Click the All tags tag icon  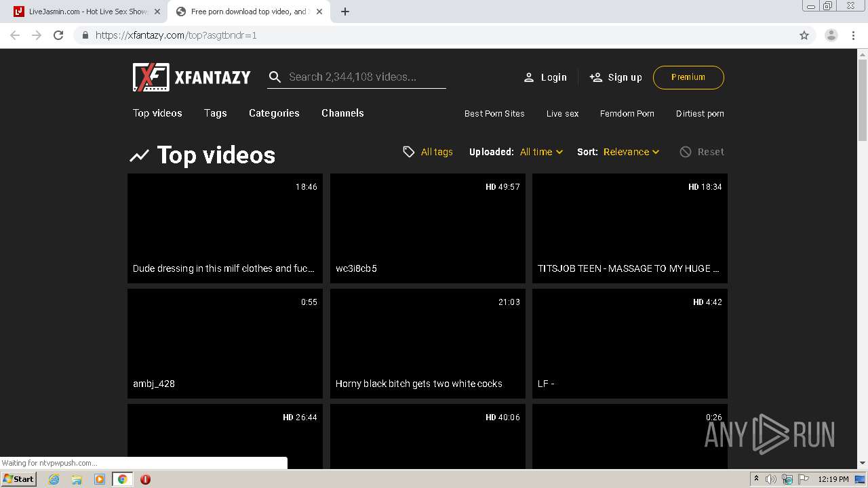(x=408, y=152)
